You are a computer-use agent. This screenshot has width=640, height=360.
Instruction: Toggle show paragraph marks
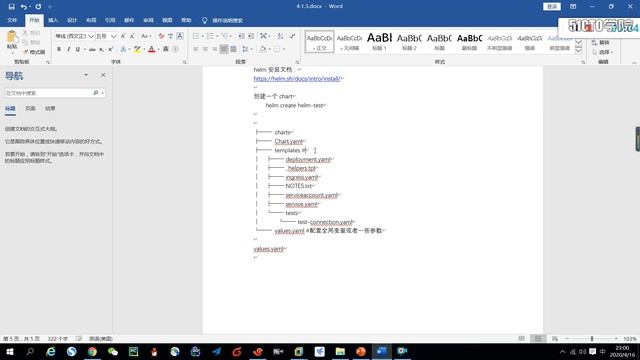tap(293, 36)
